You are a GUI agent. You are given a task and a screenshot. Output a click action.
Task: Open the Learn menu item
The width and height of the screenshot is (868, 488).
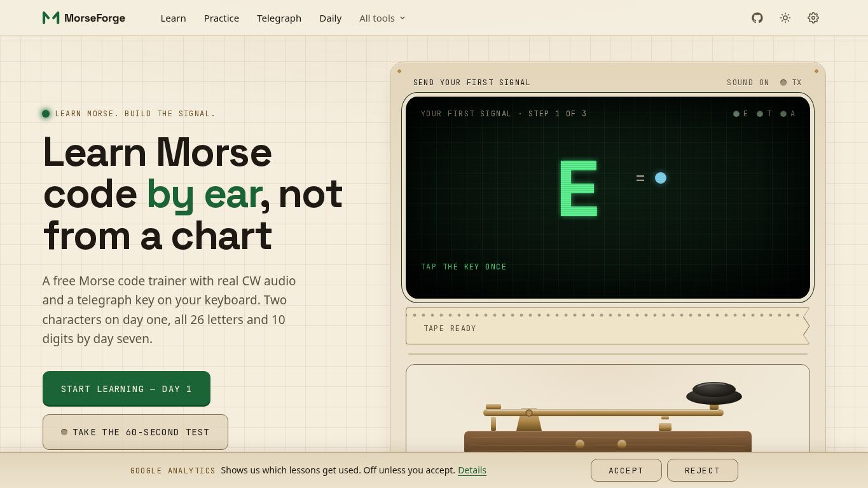click(x=173, y=18)
